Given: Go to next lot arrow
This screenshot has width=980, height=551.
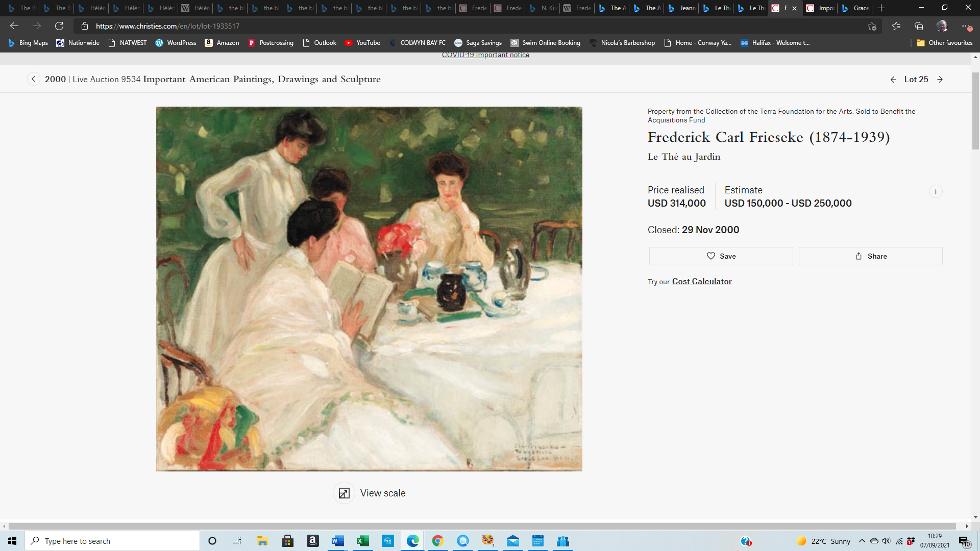Looking at the screenshot, I should [x=940, y=80].
